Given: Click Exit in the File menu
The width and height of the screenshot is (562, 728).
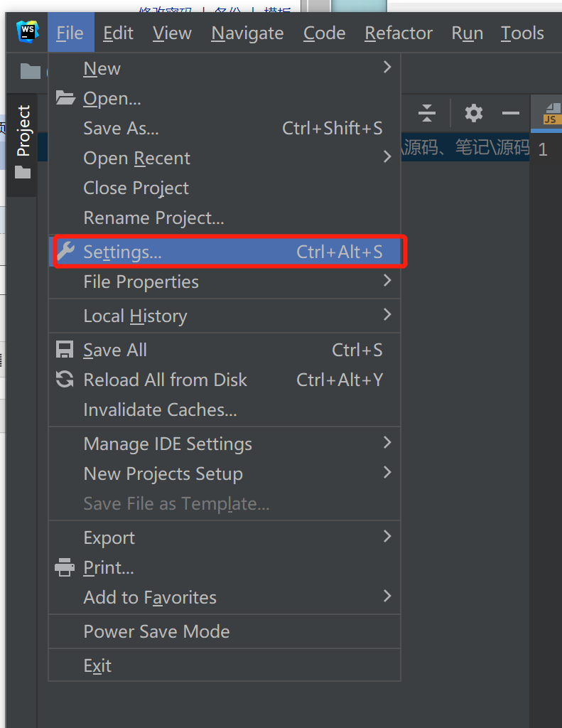Looking at the screenshot, I should [x=97, y=665].
